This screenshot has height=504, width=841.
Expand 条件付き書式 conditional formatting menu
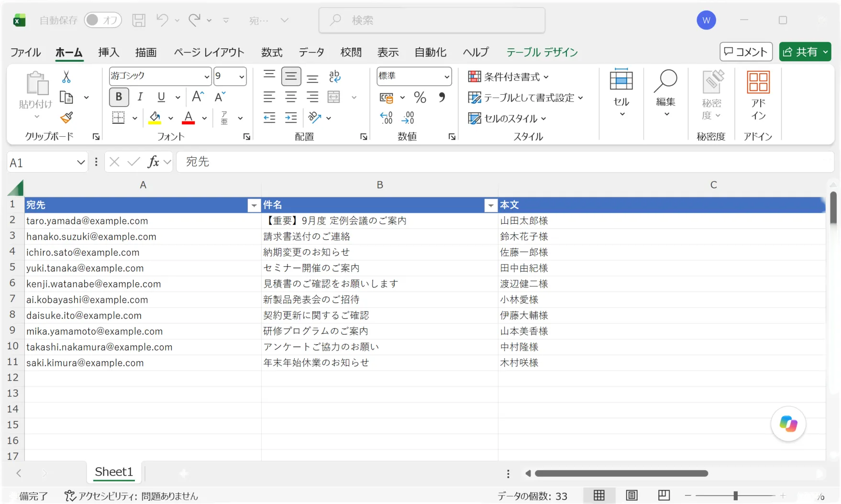click(x=509, y=77)
